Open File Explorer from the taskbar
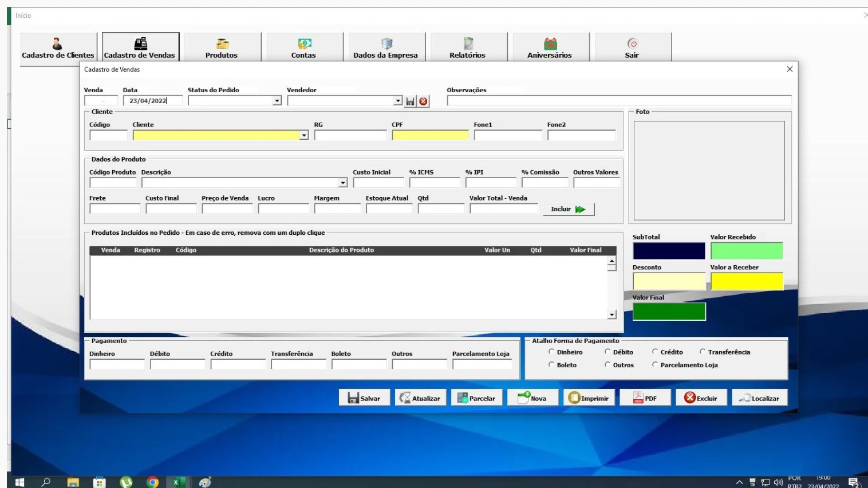This screenshot has height=488, width=868. pos(73,482)
